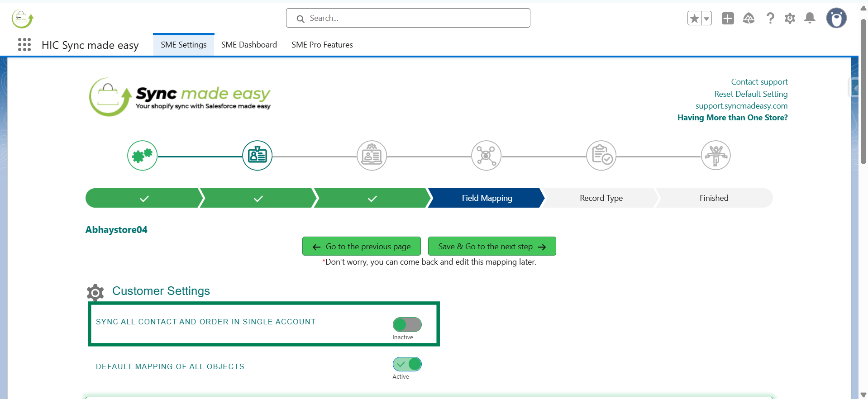Click the third step profile settings icon
The image size is (868, 399).
click(372, 156)
